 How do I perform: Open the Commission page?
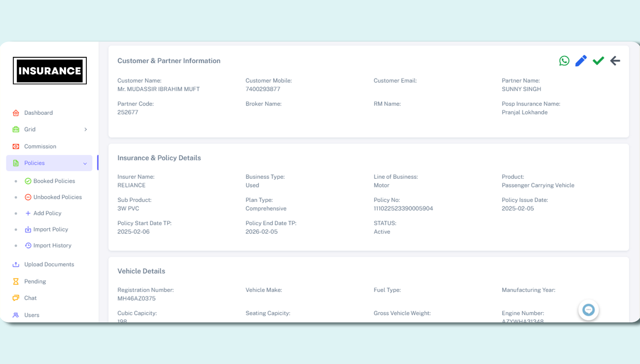tap(40, 146)
